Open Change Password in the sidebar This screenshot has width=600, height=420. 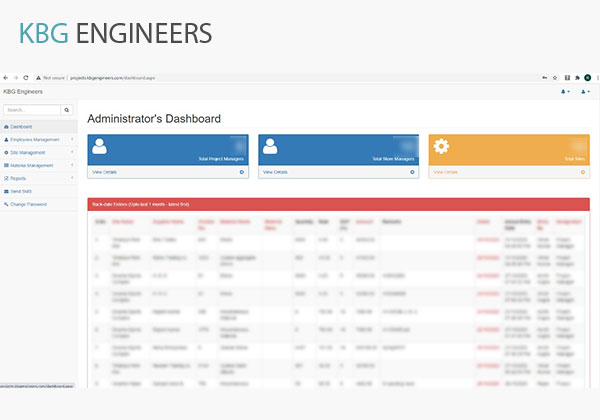click(39, 204)
